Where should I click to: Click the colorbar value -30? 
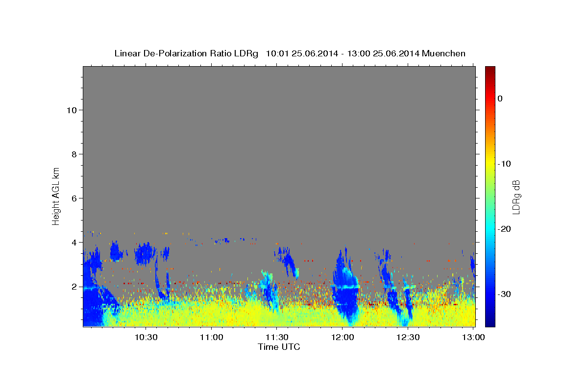[505, 294]
